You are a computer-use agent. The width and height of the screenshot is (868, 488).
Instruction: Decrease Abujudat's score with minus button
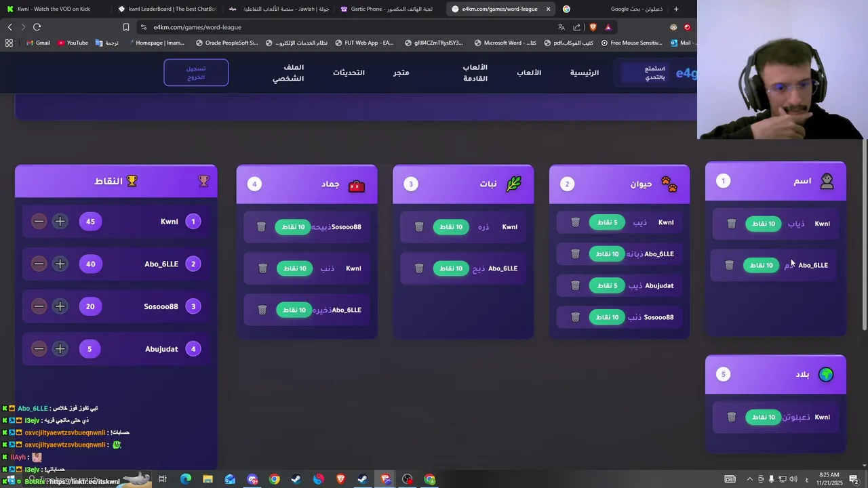(x=39, y=349)
